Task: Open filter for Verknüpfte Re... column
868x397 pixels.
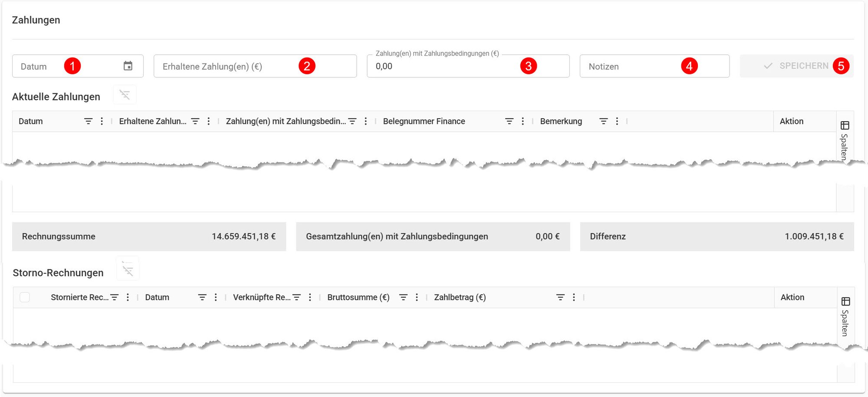Action: (297, 297)
